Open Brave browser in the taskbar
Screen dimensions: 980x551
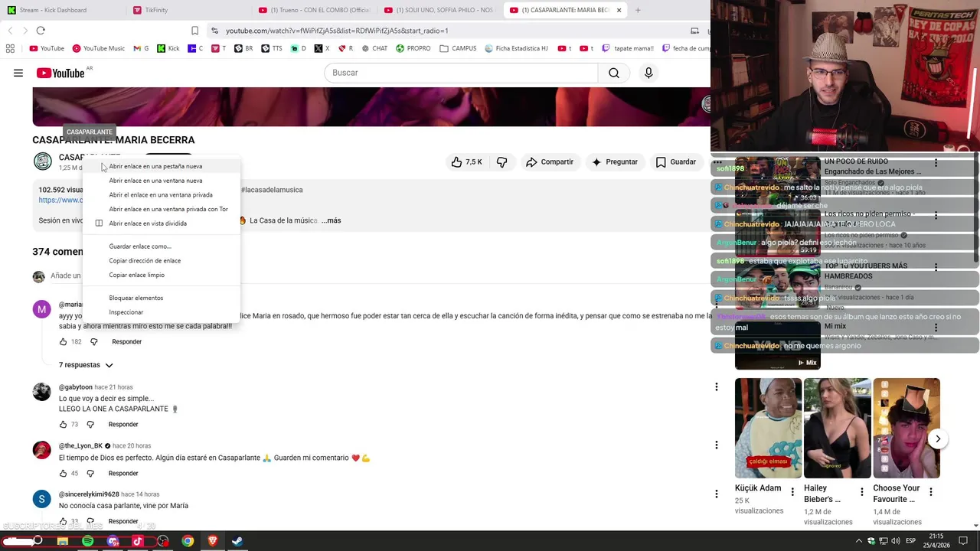213,541
